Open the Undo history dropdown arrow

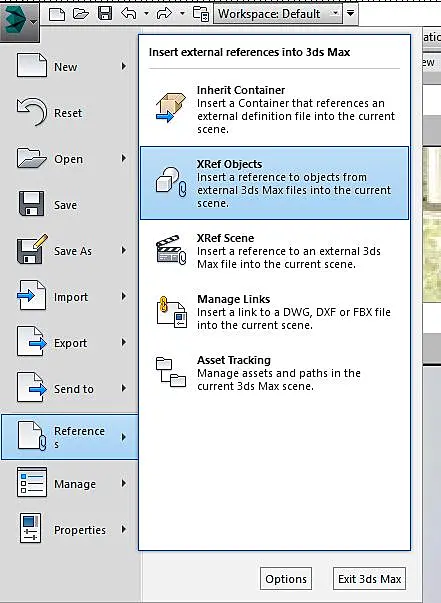146,14
